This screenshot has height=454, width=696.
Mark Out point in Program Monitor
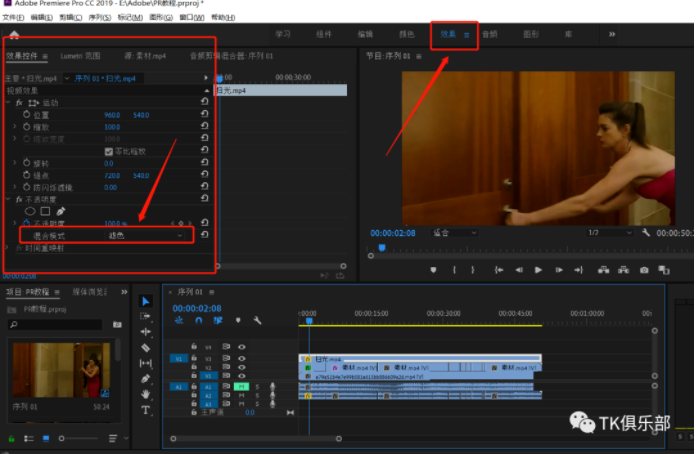point(473,270)
